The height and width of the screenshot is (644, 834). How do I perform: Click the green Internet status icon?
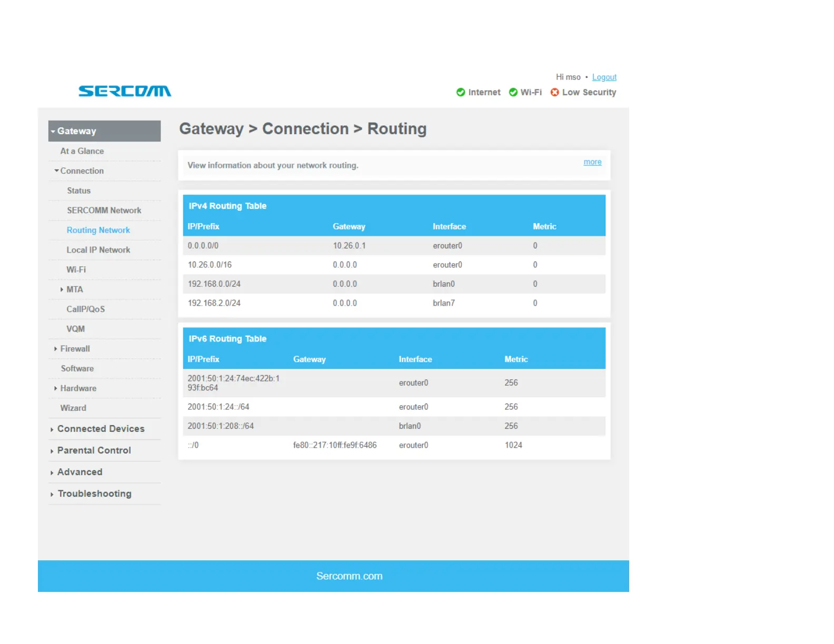pyautogui.click(x=460, y=93)
